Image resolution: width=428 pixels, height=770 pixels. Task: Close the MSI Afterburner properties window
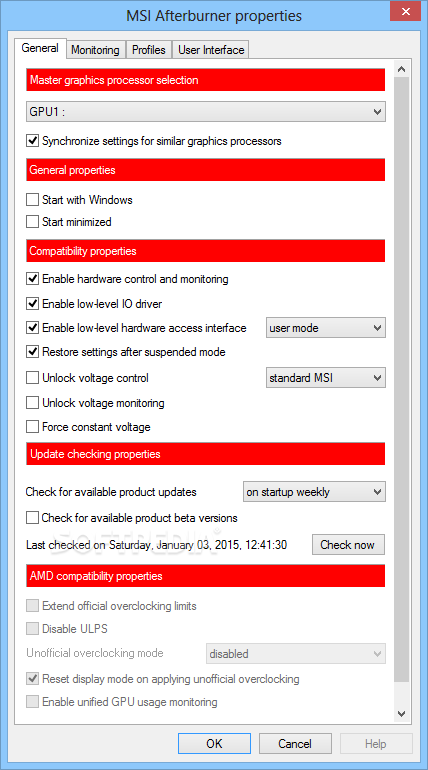(405, 11)
